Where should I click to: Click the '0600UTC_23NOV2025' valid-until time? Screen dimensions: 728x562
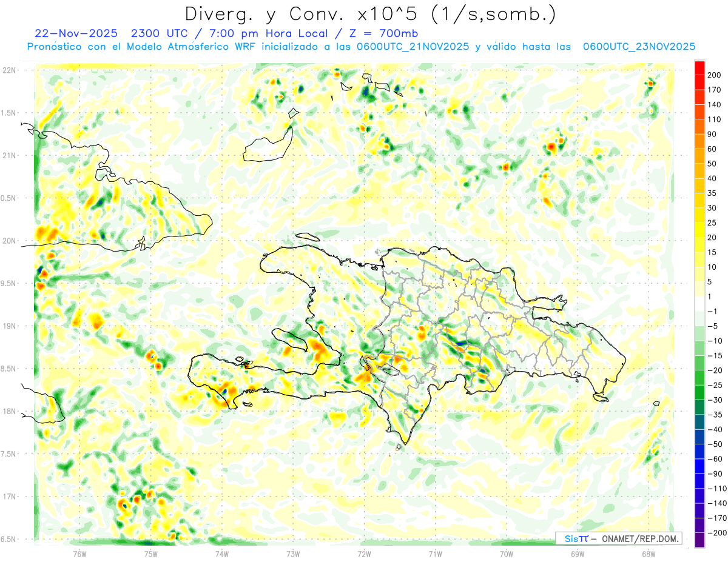[639, 47]
